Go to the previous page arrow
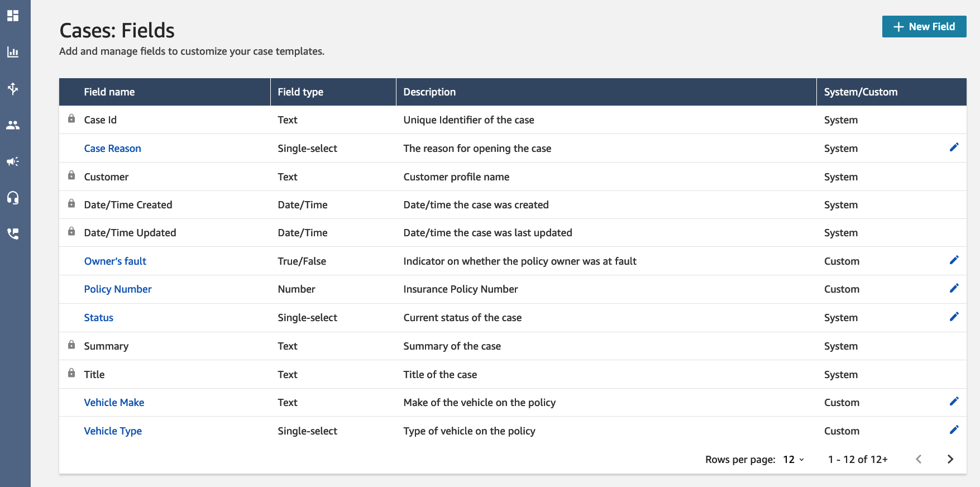 [x=919, y=460]
